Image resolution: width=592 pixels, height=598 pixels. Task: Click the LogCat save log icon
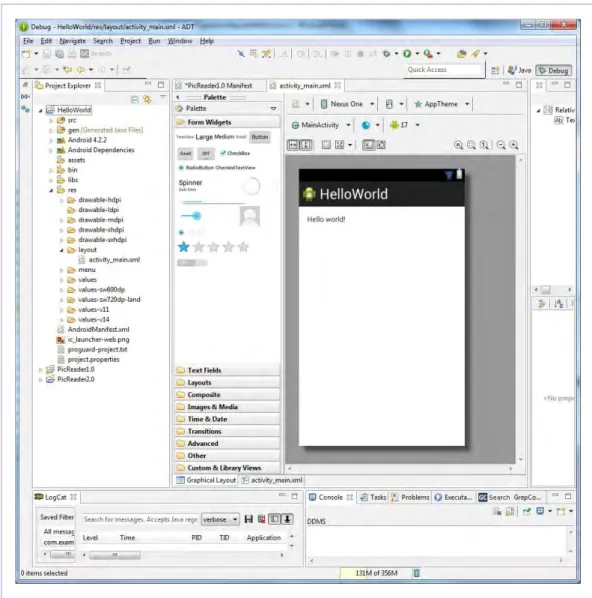coord(249,519)
